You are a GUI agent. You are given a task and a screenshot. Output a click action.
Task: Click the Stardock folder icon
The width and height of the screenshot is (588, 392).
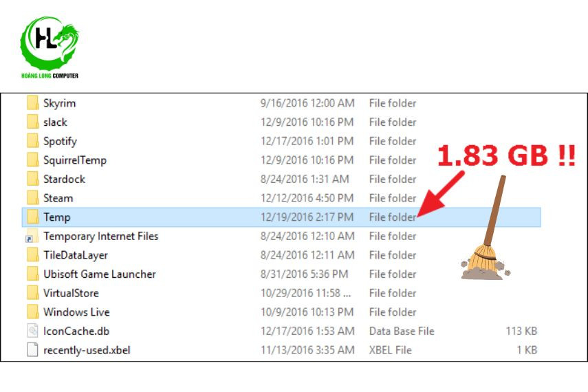pyautogui.click(x=32, y=179)
